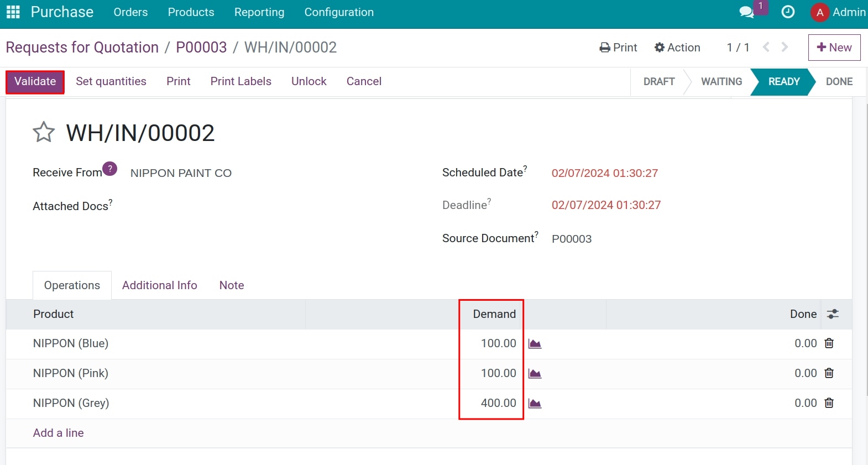
Task: Sort by the Product column header
Action: (x=53, y=314)
